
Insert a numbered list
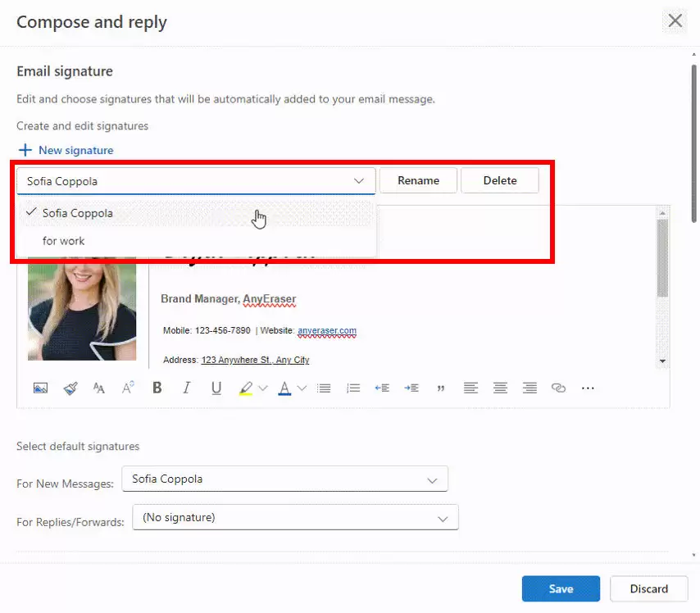coord(353,388)
